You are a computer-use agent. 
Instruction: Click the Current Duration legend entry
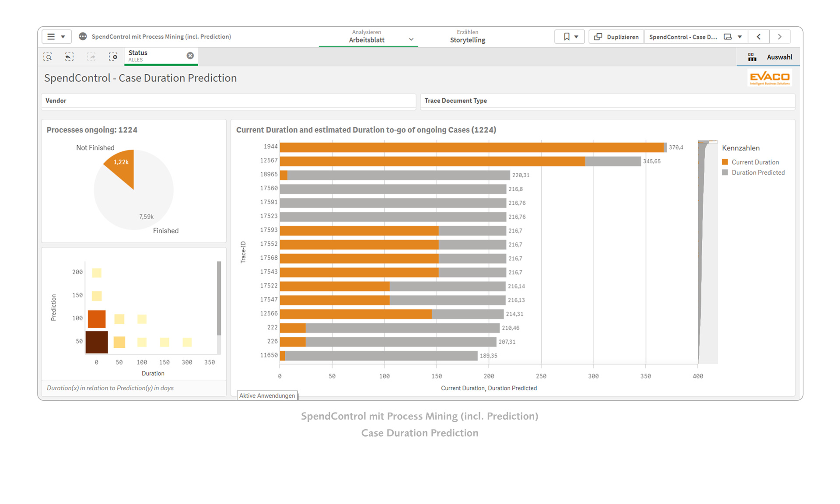click(750, 162)
